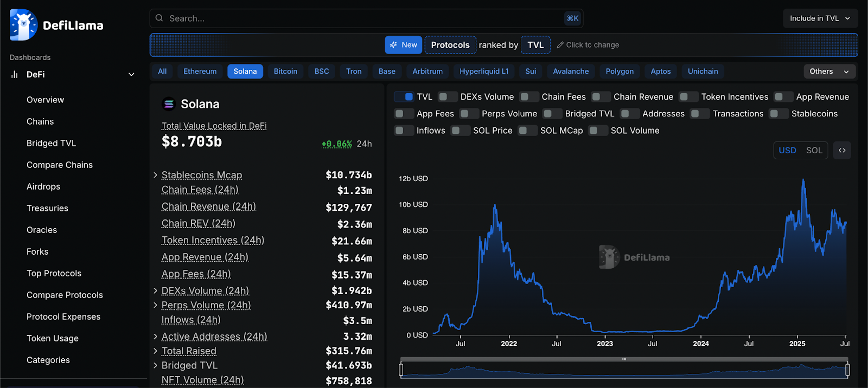Enable Stablecoins chart toggle
This screenshot has height=388, width=868.
pos(778,114)
